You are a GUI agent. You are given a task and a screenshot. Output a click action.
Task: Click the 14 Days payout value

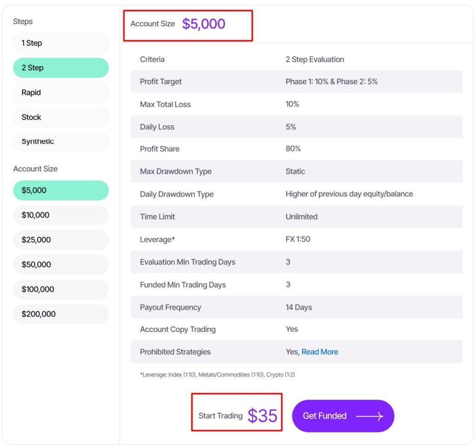tap(299, 308)
